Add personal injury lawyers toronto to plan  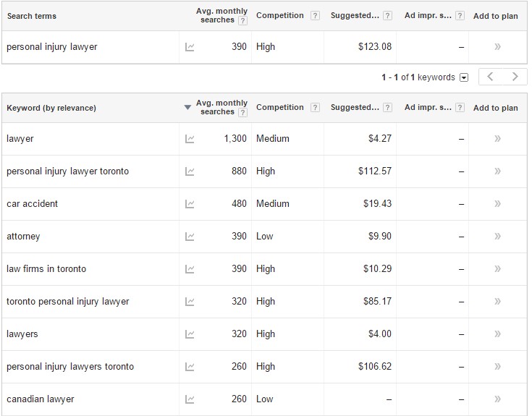pyautogui.click(x=497, y=367)
